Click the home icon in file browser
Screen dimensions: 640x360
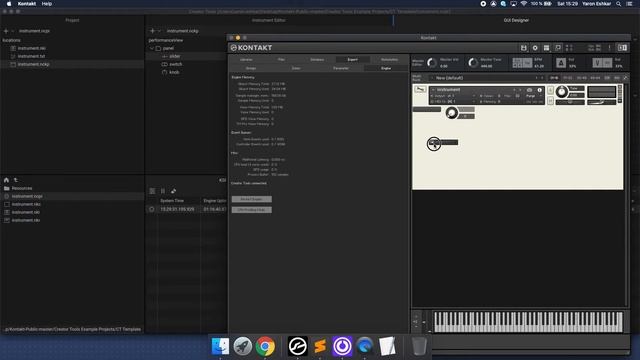6,180
